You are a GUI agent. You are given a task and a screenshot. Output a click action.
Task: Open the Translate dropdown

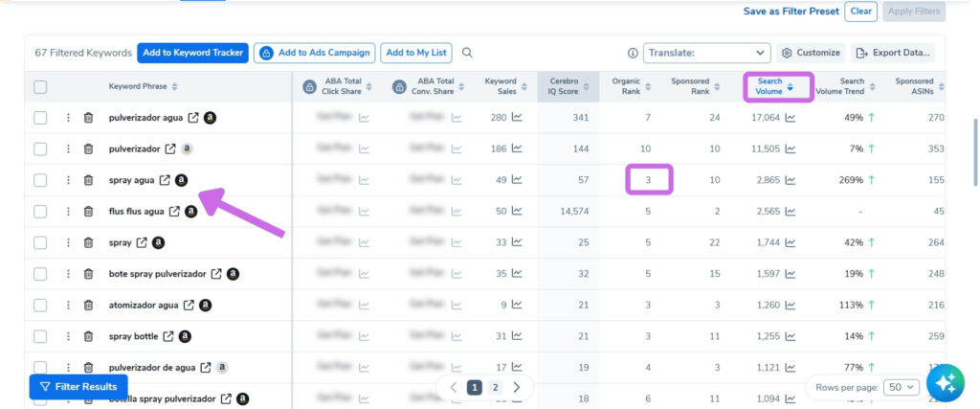click(x=707, y=53)
